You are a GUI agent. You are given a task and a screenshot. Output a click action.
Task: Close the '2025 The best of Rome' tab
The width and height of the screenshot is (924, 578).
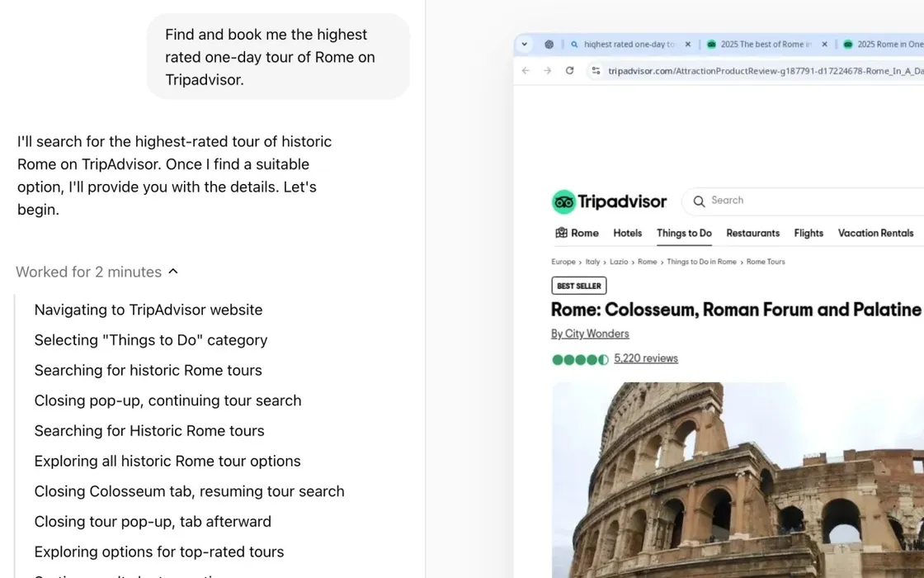824,45
